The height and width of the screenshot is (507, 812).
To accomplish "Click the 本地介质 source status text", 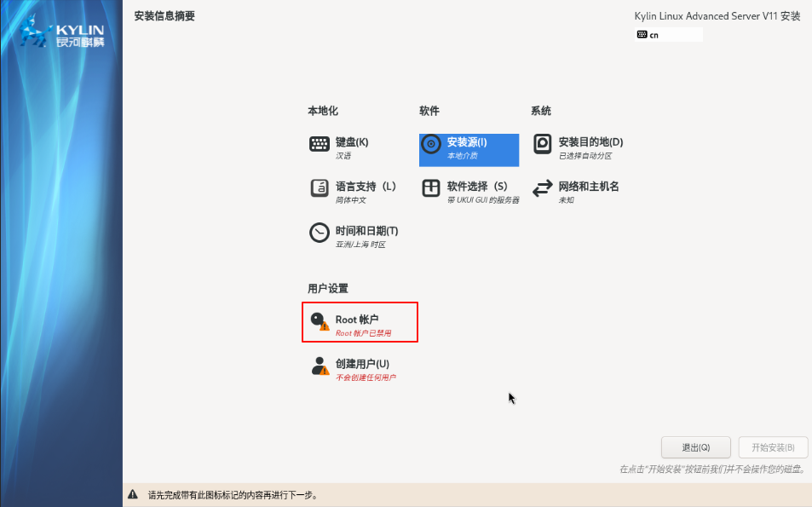I will [462, 156].
